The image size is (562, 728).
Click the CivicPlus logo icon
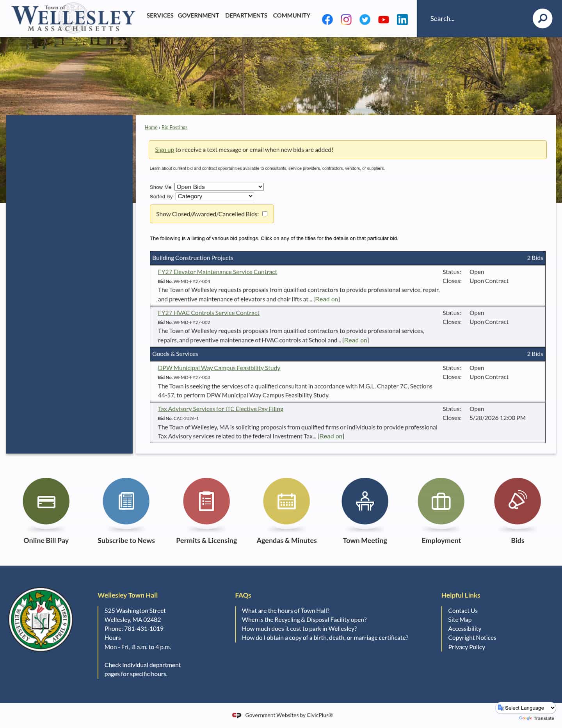point(237,715)
